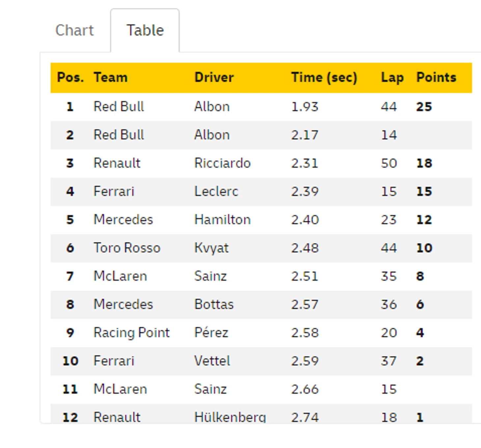Select the Table tab
The height and width of the screenshot is (448, 481).
pyautogui.click(x=145, y=30)
